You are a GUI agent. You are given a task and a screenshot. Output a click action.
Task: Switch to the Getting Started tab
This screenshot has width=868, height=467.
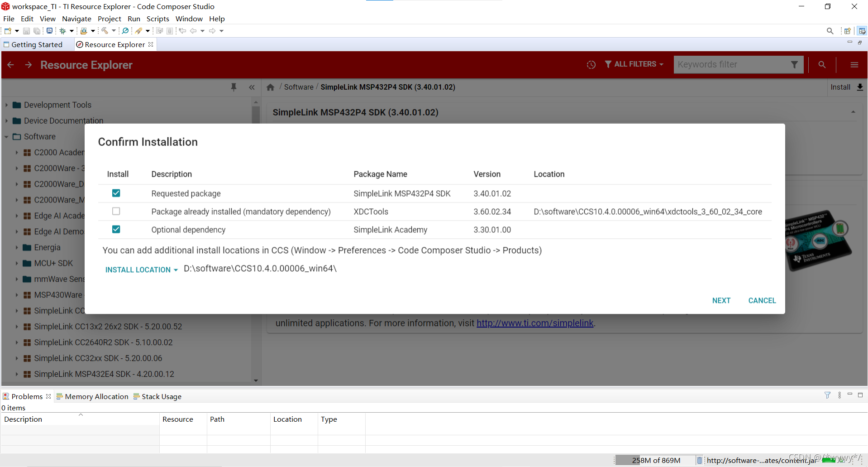(33, 44)
